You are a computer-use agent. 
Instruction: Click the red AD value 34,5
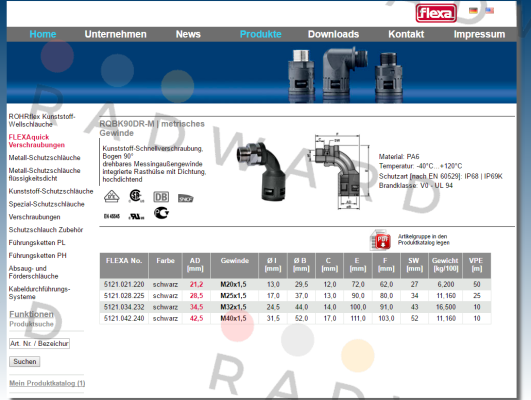(196, 307)
